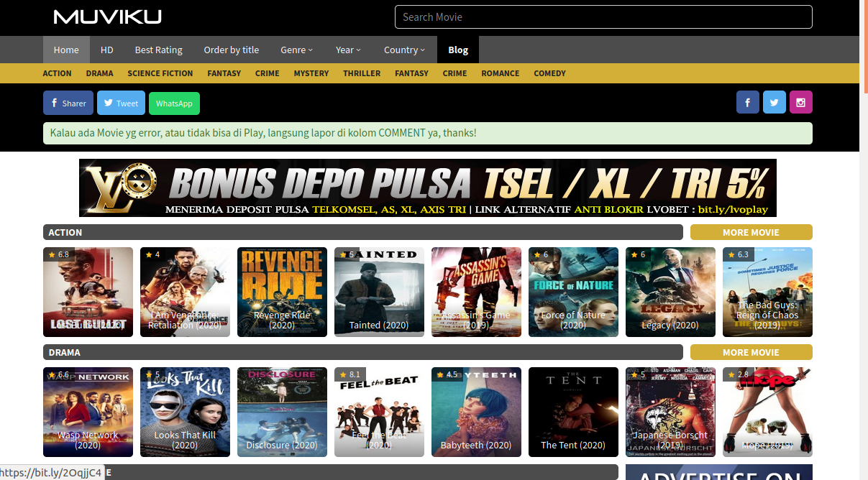
Task: Click MORE MOVIE for Action section
Action: [751, 232]
